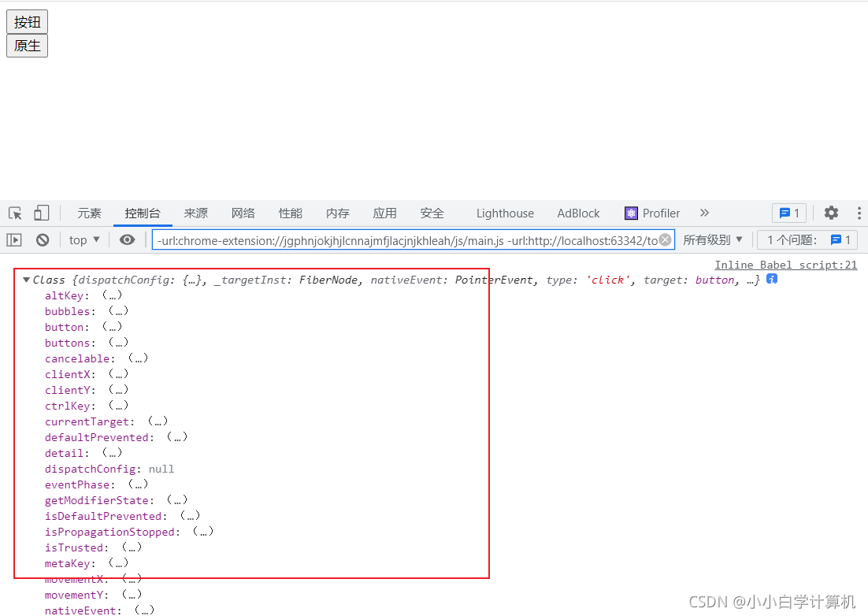Evaluate the buttons property getter (…)

tap(118, 343)
